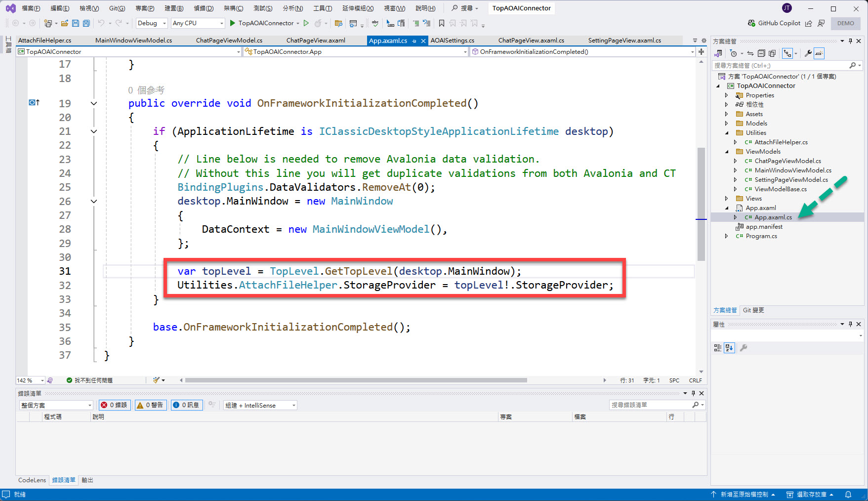Click the Hot Reload flame icon

[318, 23]
